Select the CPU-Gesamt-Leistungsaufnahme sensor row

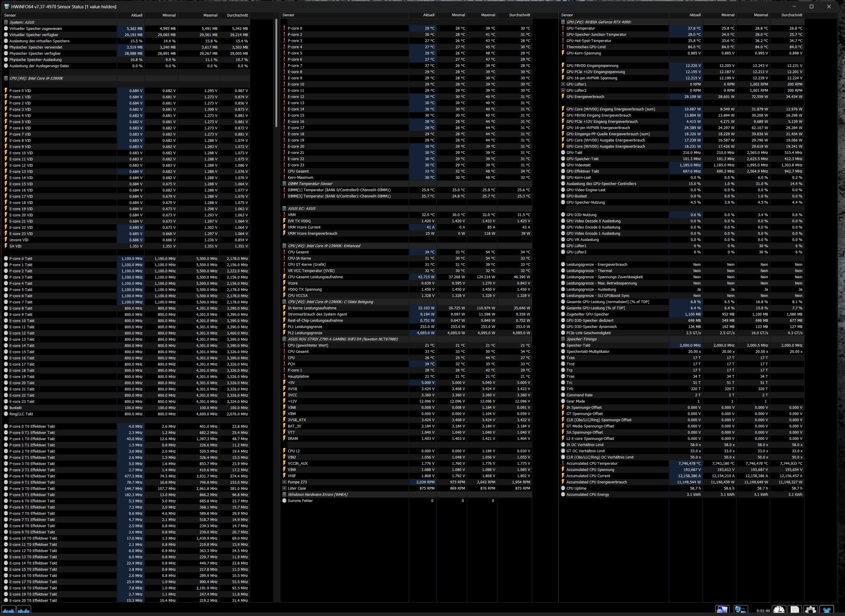(x=315, y=277)
